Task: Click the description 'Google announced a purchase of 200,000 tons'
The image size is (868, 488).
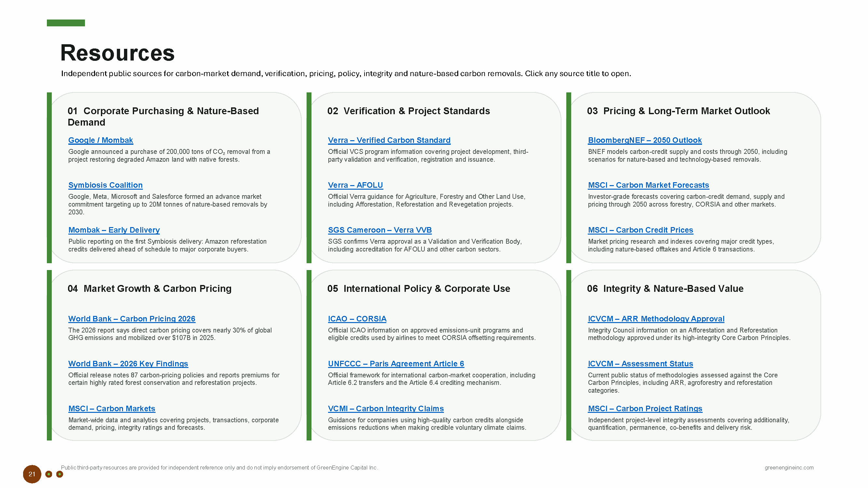Action: (x=169, y=156)
